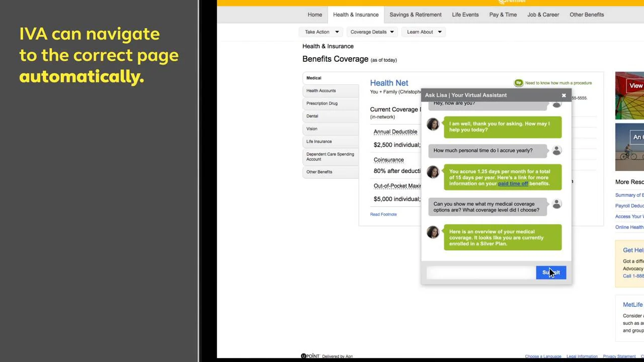Screen dimensions: 644x362
Task: Open the Job & Career tab
Action: (543, 15)
